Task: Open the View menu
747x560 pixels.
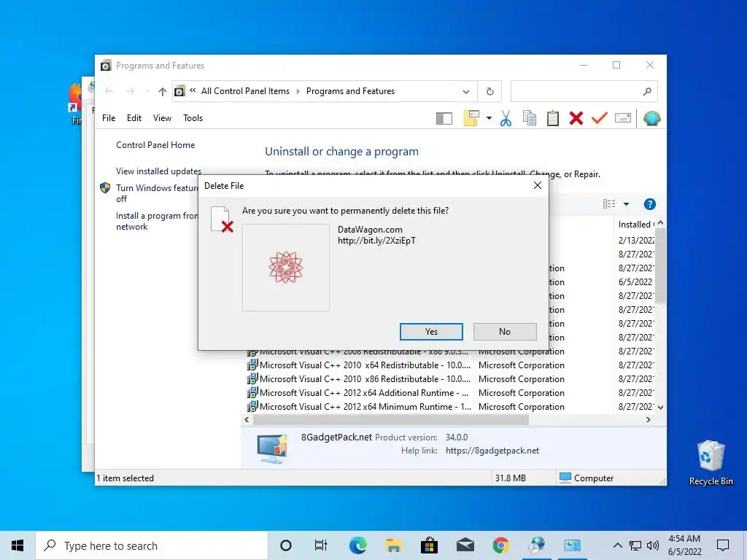Action: [162, 118]
